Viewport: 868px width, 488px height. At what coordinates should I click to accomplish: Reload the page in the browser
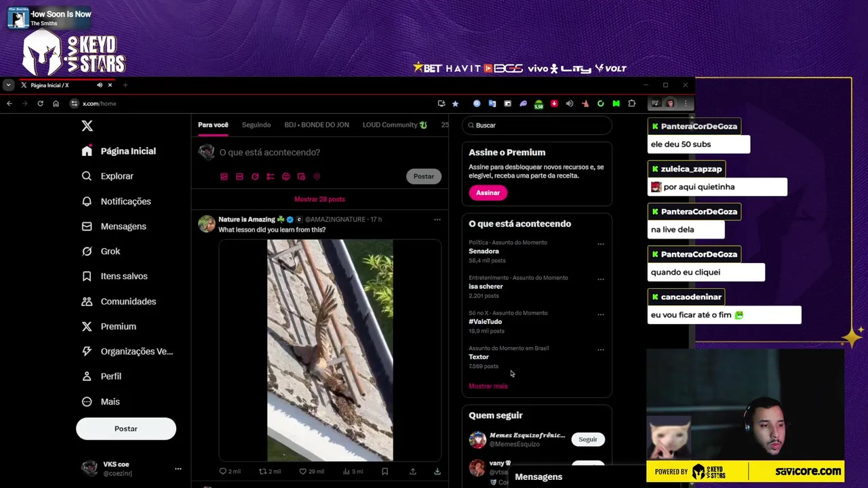40,104
